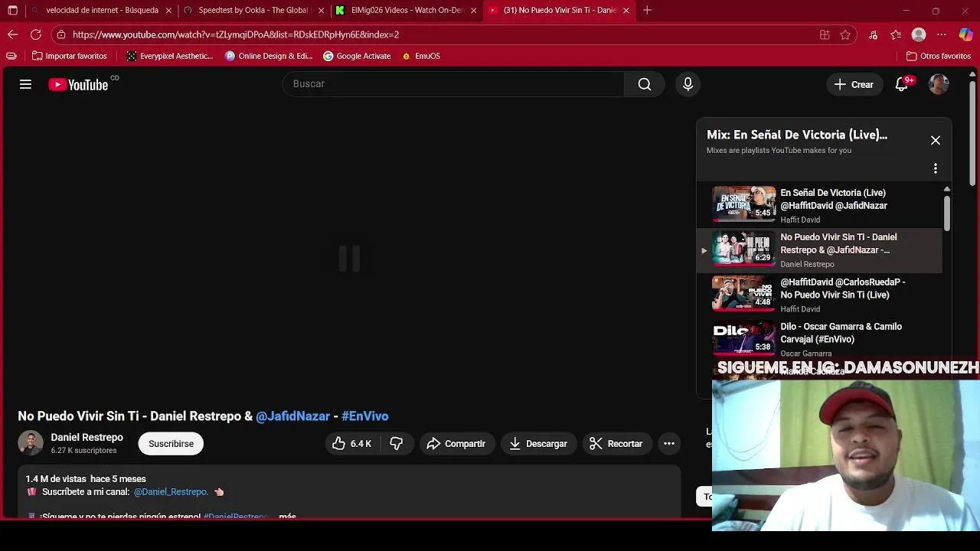Launch the Copilot sidebar icon
The height and width of the screenshot is (551, 980).
pos(965,34)
